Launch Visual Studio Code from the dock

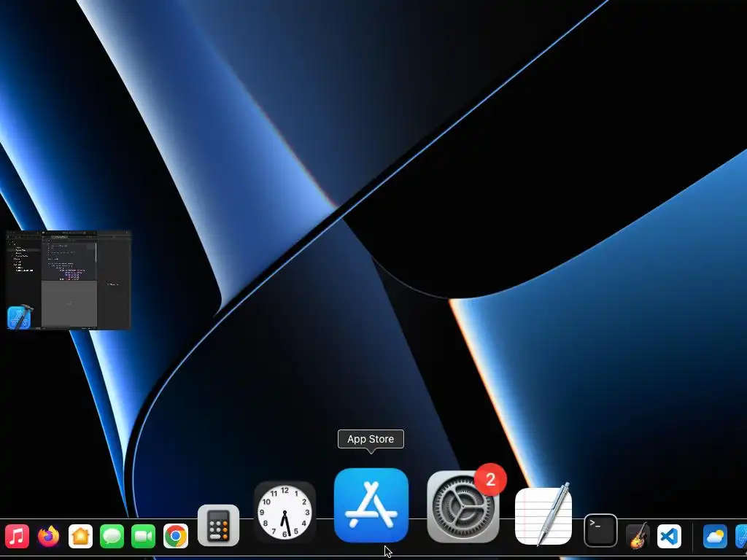point(670,536)
